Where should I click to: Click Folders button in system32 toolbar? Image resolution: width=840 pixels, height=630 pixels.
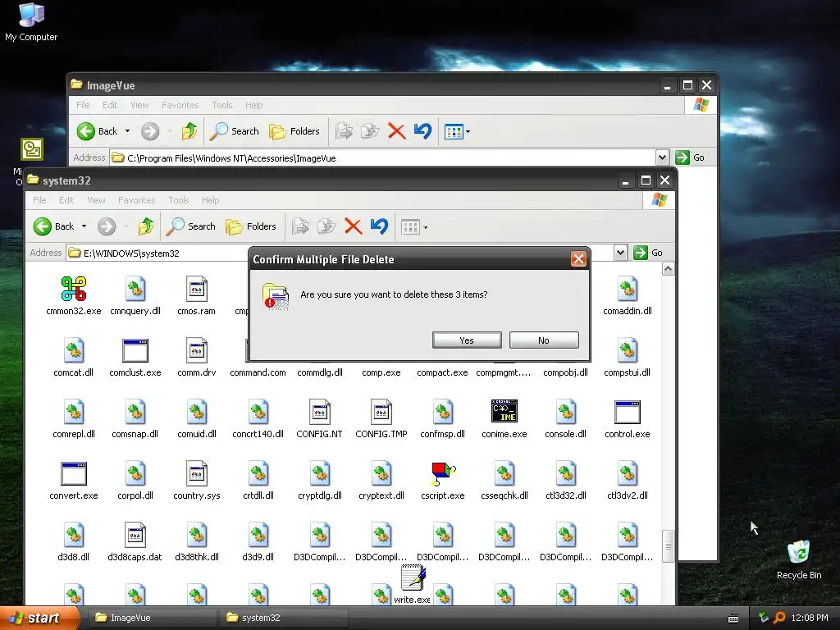[251, 226]
